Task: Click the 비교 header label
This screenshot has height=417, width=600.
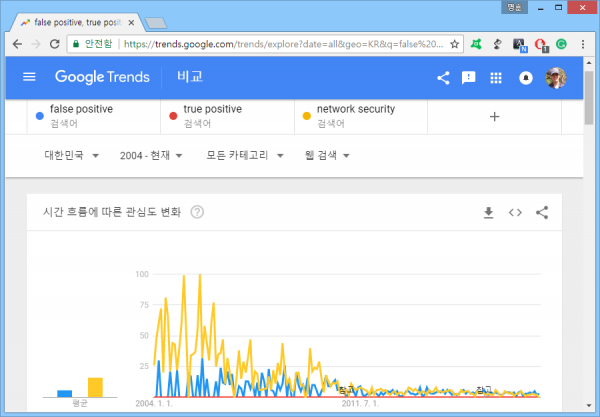Action: [190, 77]
